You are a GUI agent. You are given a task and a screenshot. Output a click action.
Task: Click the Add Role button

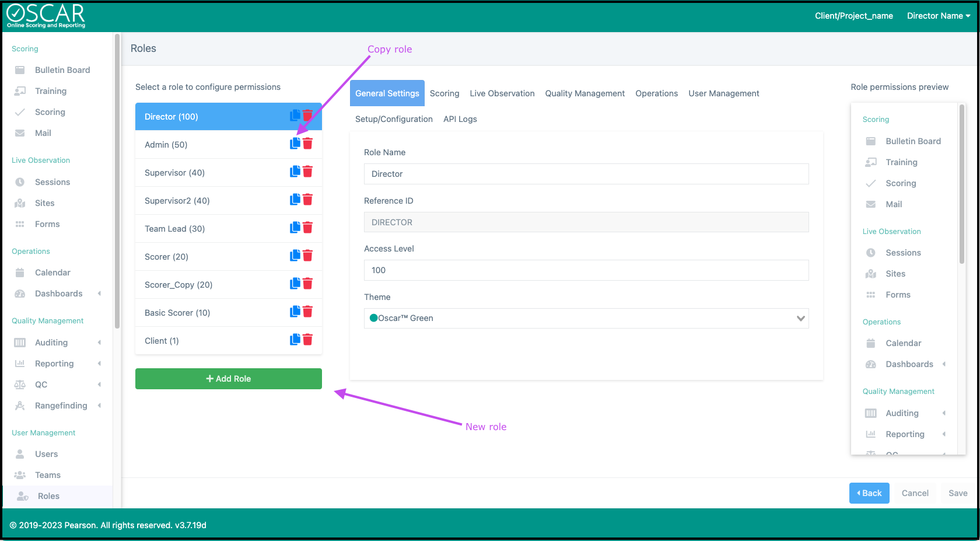(228, 379)
